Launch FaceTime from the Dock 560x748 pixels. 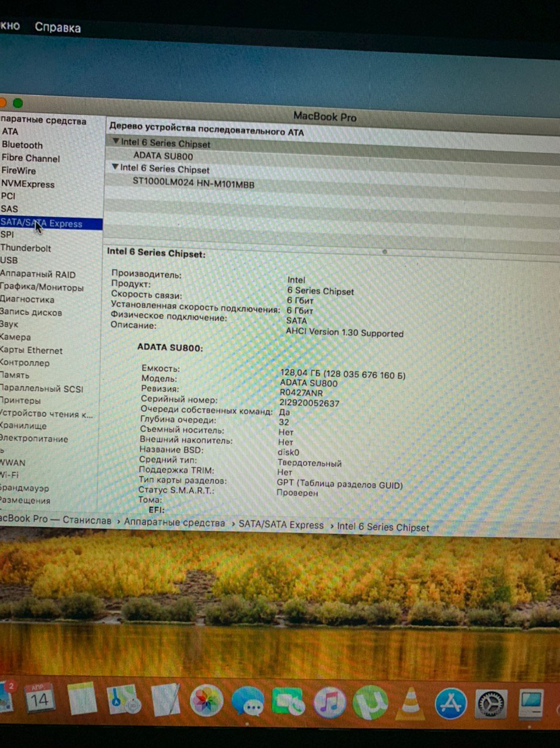pyautogui.click(x=288, y=702)
